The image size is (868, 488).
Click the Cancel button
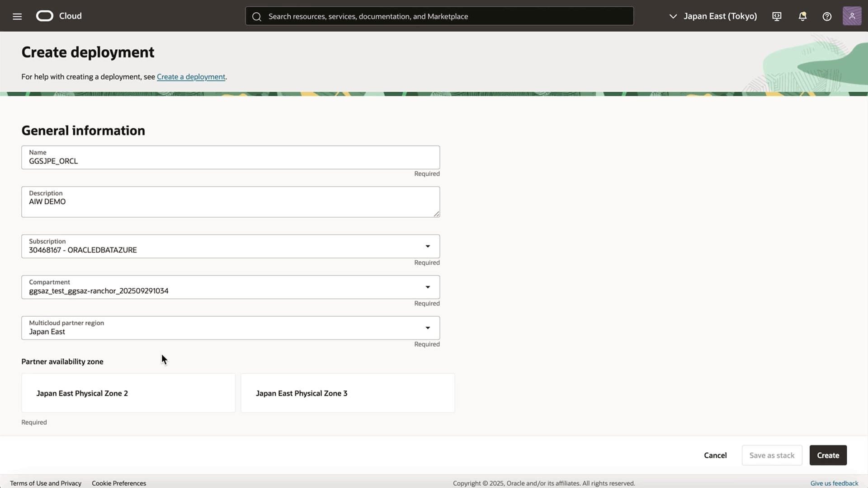click(x=715, y=455)
